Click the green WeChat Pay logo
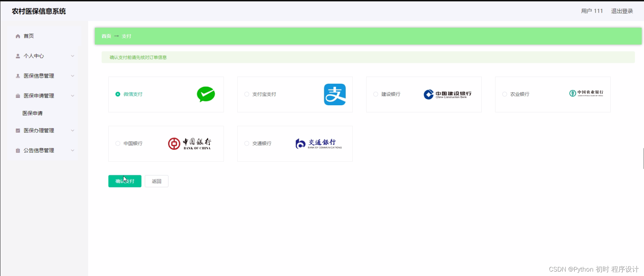 tap(206, 94)
